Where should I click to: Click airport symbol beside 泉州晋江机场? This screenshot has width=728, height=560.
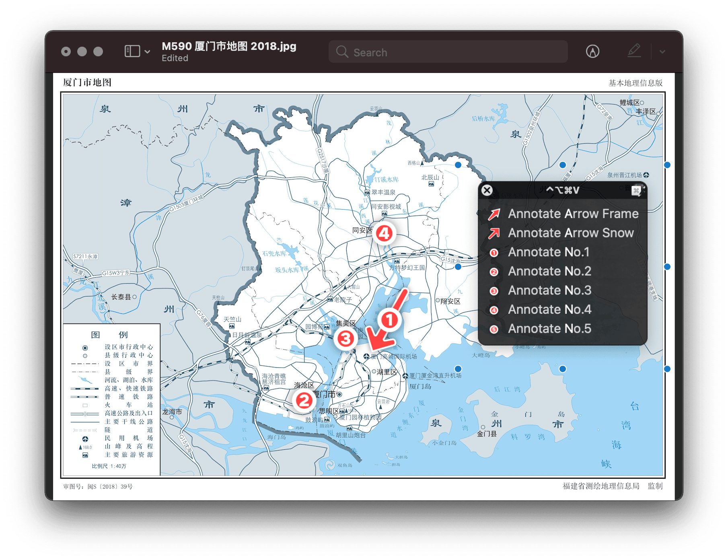point(646,175)
